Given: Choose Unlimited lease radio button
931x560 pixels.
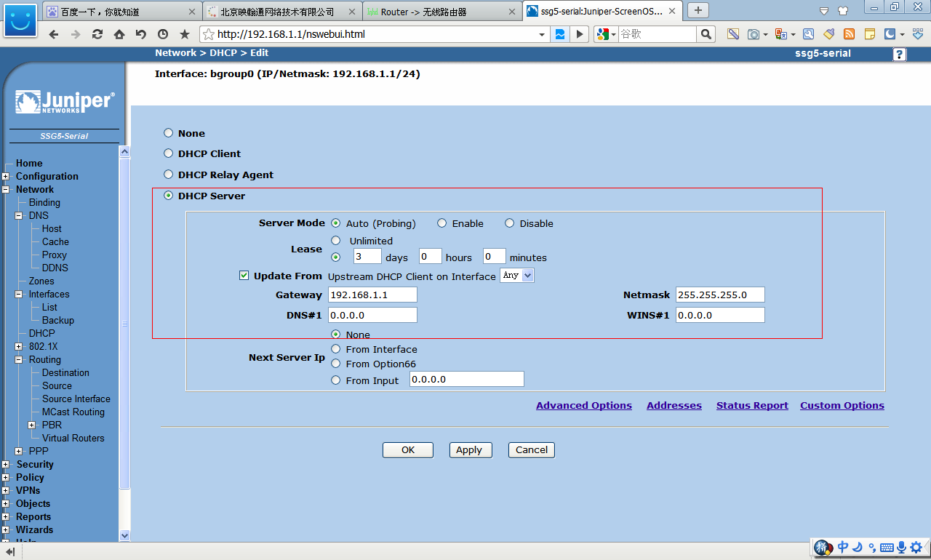Looking at the screenshot, I should coord(336,241).
